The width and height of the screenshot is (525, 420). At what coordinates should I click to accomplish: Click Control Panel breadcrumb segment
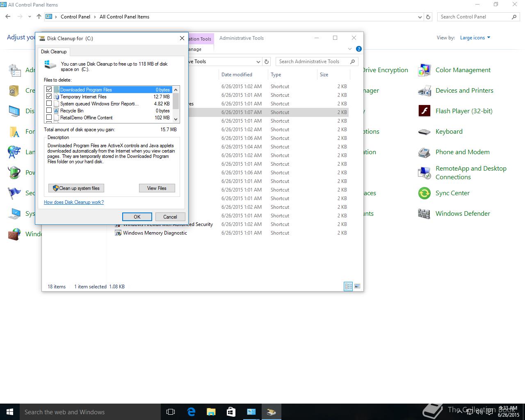75,17
